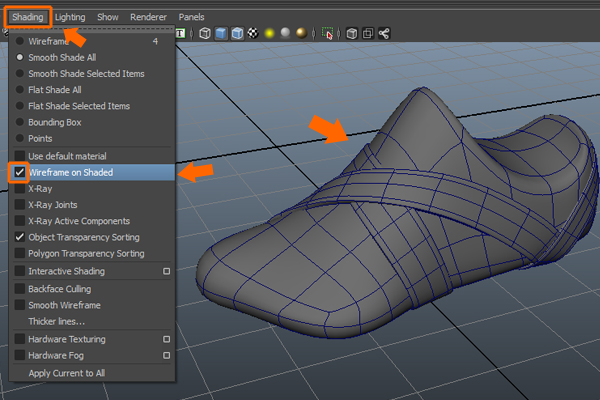Viewport: 600px width, 400px height.
Task: Uncheck the Wireframe on Shaded checkbox
Action: coord(20,172)
